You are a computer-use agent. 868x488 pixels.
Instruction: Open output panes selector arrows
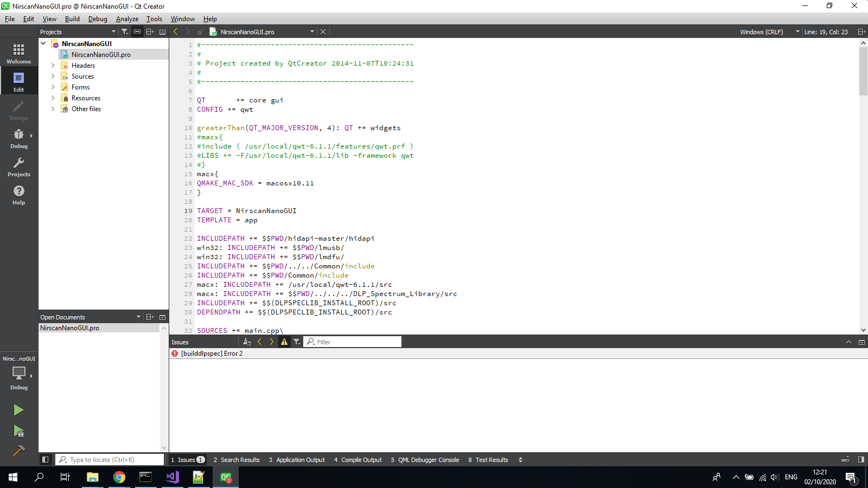click(x=520, y=459)
